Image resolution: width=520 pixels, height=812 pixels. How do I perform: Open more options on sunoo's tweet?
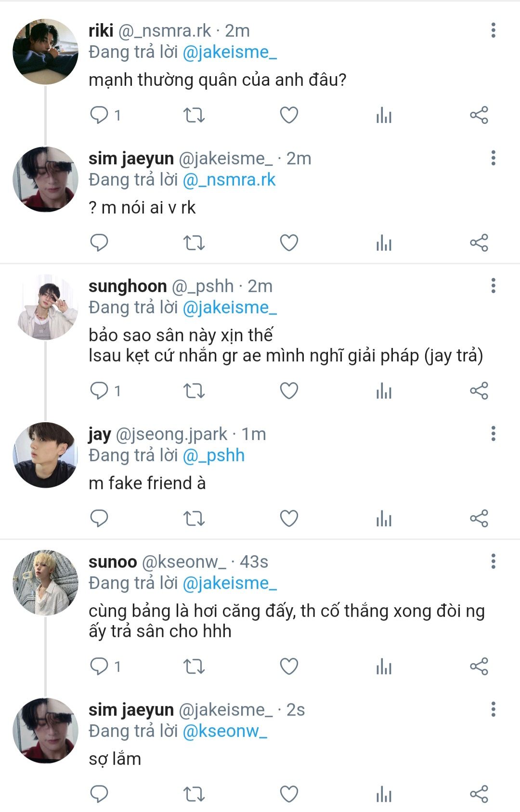[x=493, y=561]
